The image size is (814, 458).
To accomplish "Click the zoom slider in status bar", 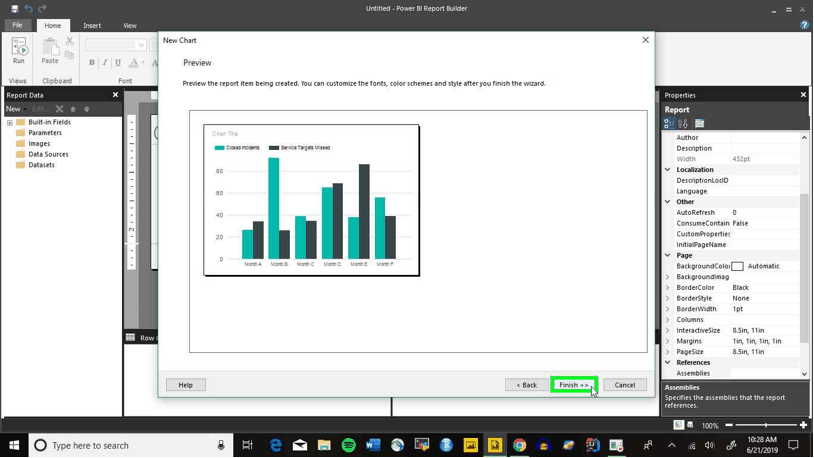I will tap(766, 425).
